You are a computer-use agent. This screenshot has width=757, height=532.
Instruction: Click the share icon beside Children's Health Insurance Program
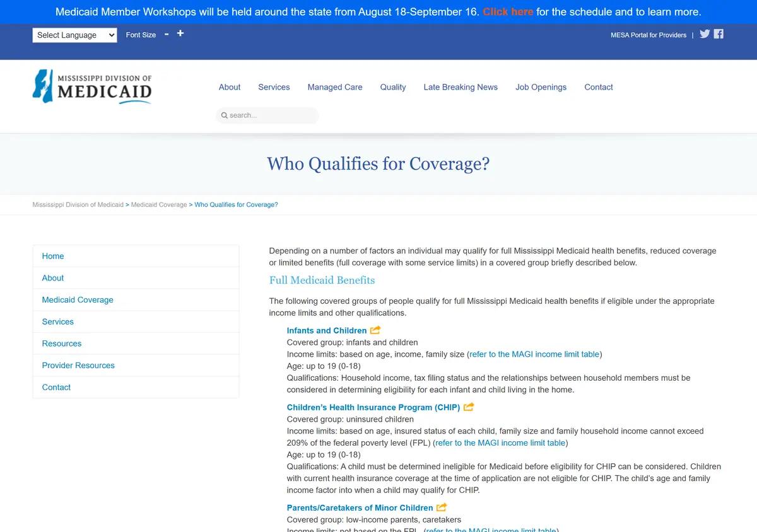click(469, 407)
